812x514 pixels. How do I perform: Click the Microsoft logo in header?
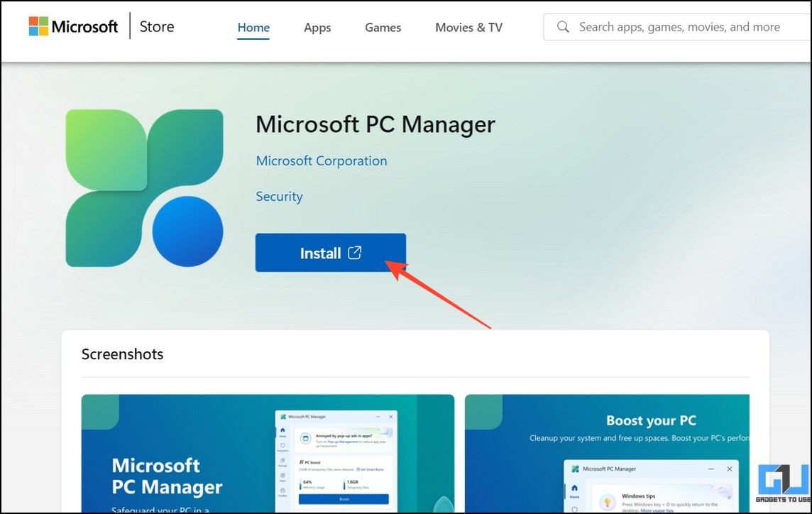point(73,26)
